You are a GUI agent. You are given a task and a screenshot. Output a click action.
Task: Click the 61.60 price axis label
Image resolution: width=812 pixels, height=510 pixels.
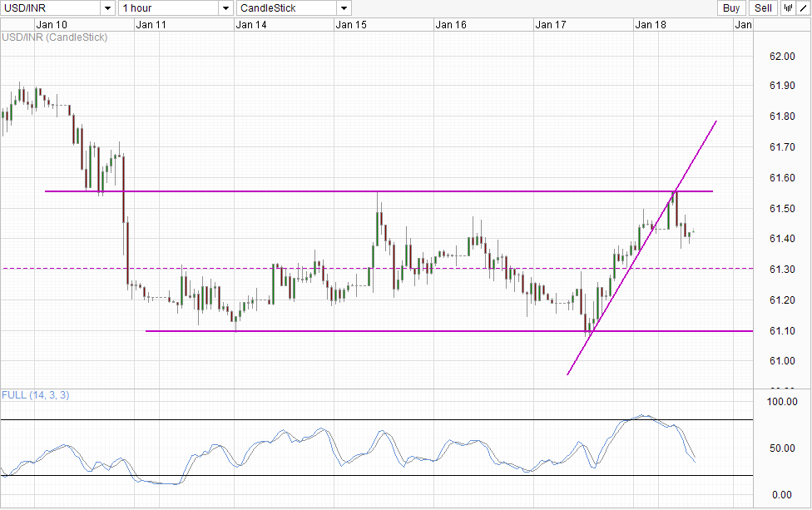tap(782, 177)
